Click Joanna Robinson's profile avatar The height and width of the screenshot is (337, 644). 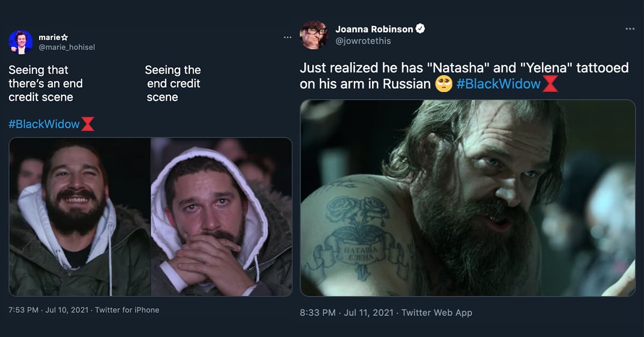pyautogui.click(x=314, y=35)
